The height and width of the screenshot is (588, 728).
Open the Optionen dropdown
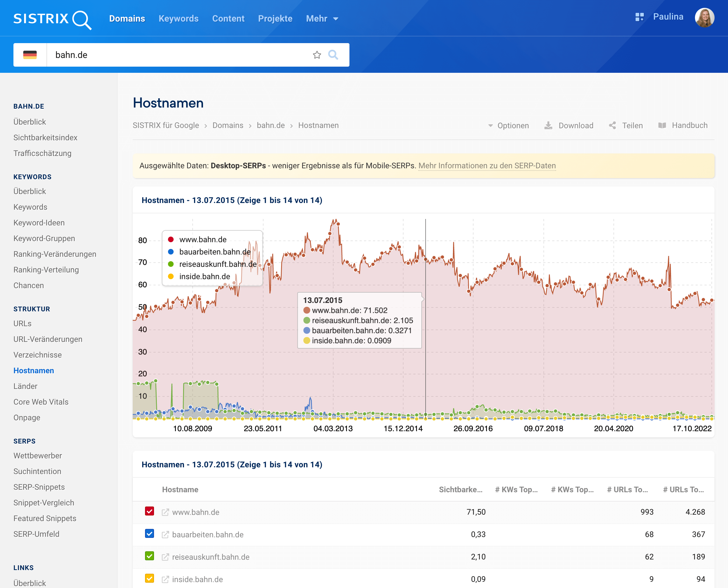coord(508,126)
